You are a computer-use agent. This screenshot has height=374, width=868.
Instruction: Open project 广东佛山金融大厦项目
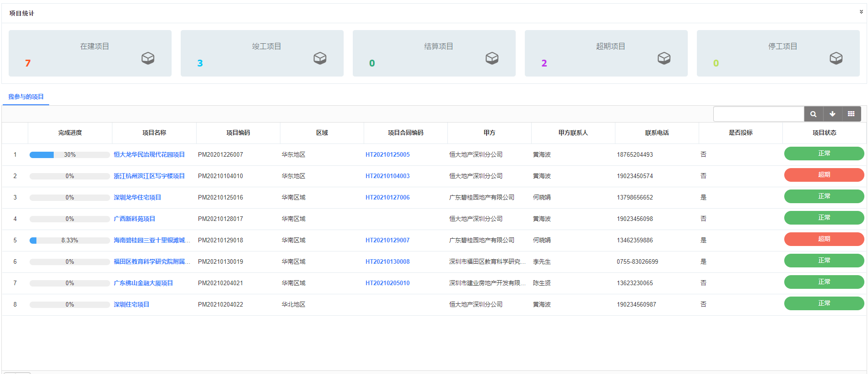point(143,283)
